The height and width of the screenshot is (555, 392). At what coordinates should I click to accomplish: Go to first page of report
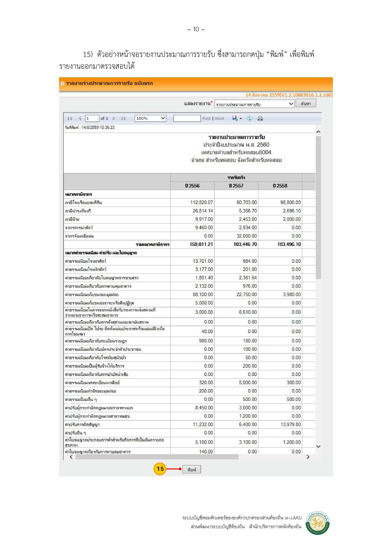70,118
